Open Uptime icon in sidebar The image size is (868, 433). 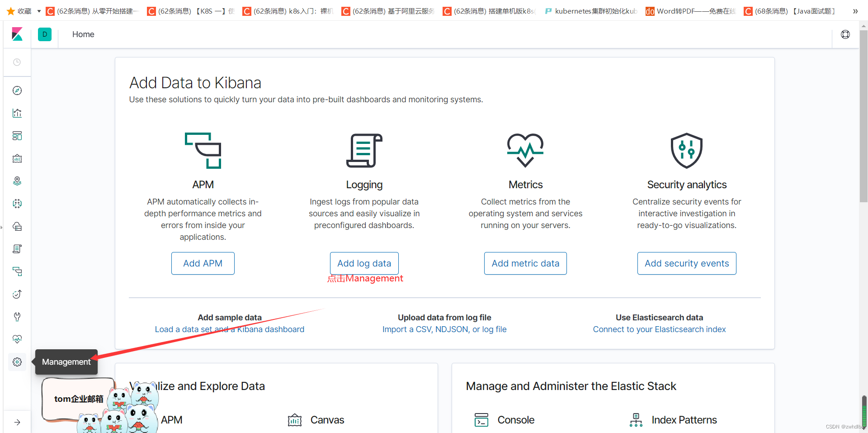pyautogui.click(x=17, y=294)
